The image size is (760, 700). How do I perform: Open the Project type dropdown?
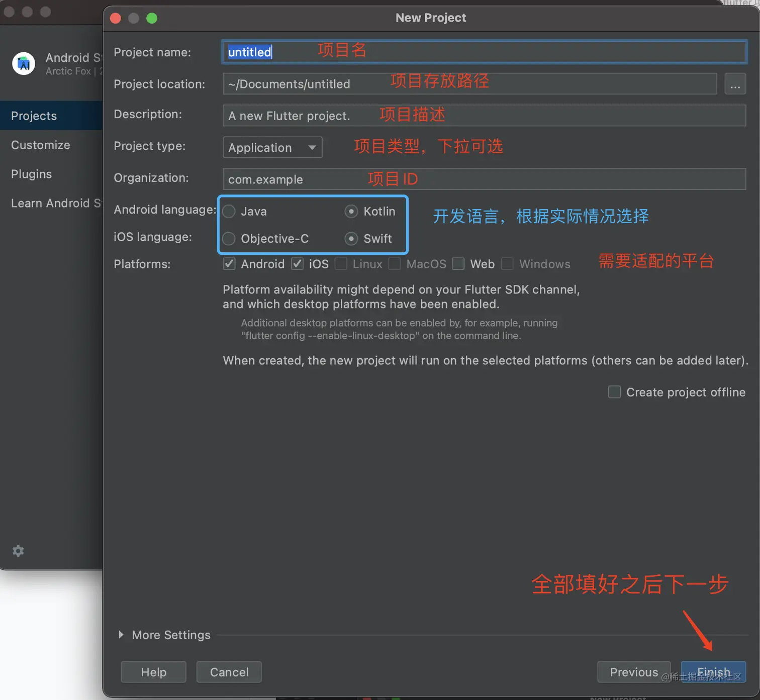[272, 148]
